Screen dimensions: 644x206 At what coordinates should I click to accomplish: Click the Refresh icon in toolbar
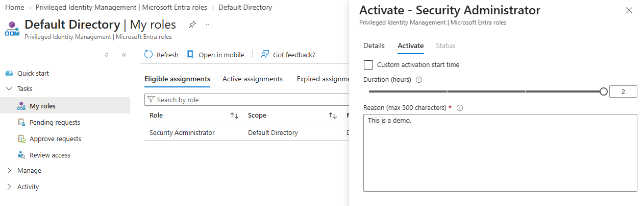point(148,55)
